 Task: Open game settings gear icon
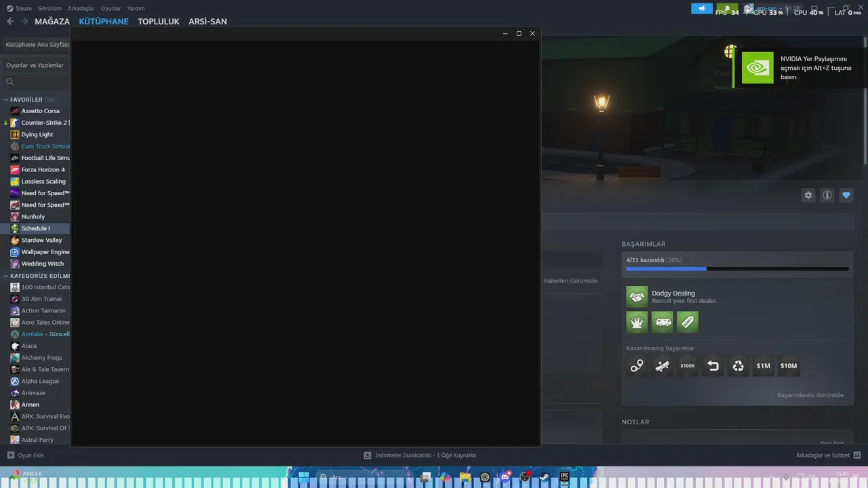[808, 195]
